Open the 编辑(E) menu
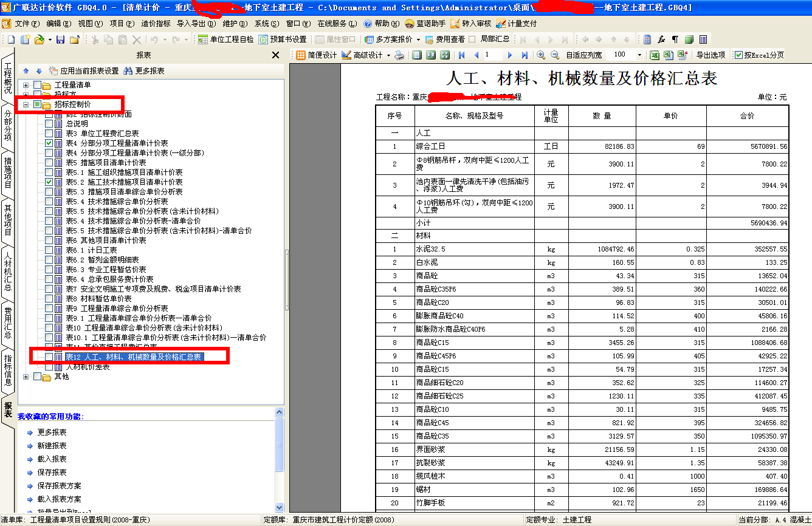812x526 pixels. [59, 24]
